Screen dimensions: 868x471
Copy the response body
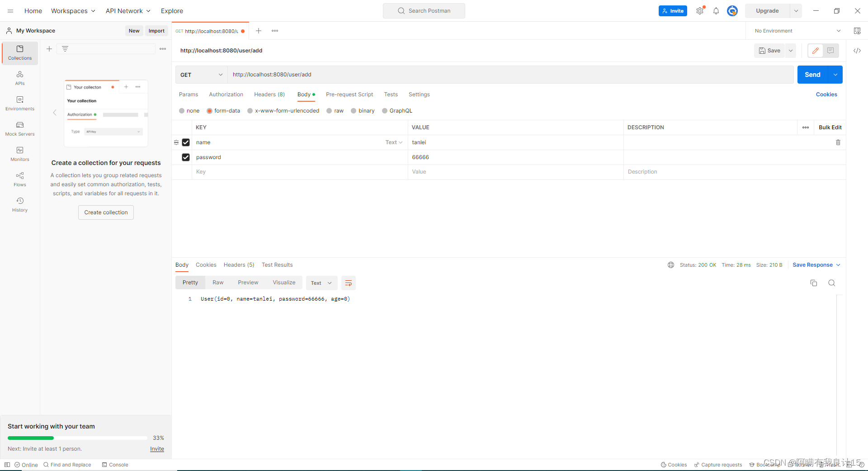[814, 283]
